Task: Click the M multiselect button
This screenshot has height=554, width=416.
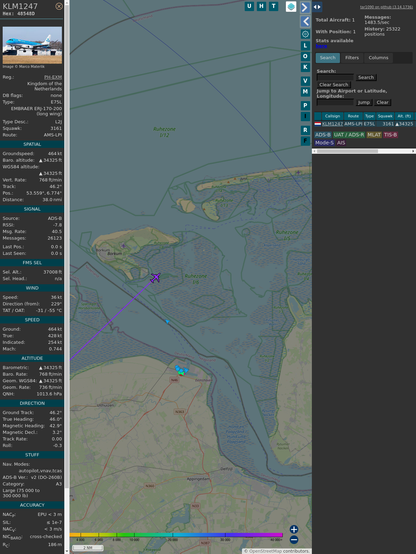Action: (305, 92)
